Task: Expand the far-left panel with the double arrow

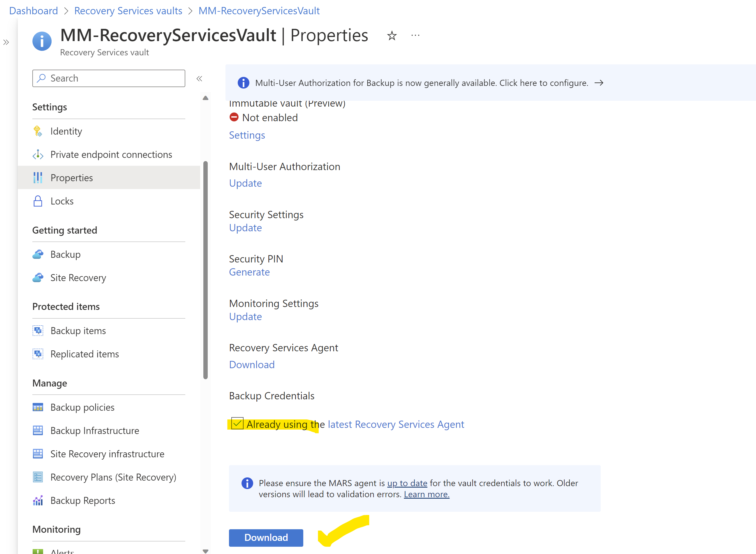Action: coord(6,42)
